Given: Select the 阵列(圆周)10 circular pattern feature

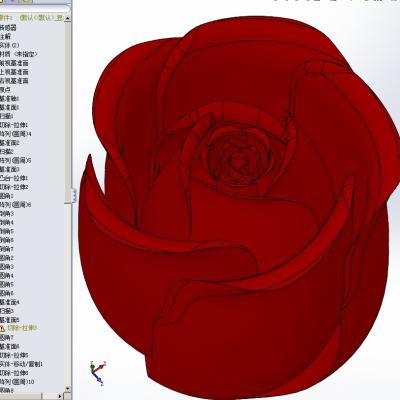Looking at the screenshot, I should 17,382.
